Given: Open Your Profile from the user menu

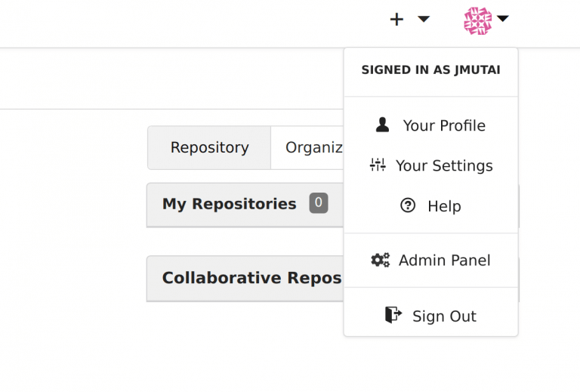Looking at the screenshot, I should 444,126.
